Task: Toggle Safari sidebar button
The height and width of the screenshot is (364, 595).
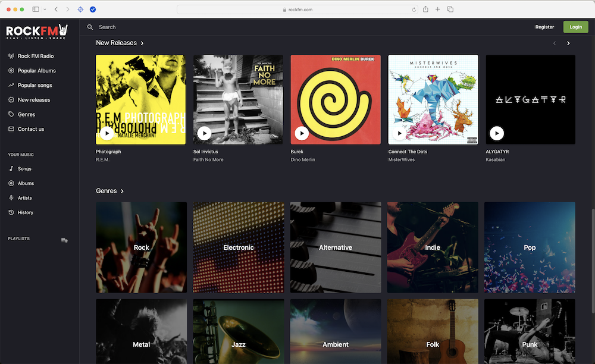Action: point(36,10)
